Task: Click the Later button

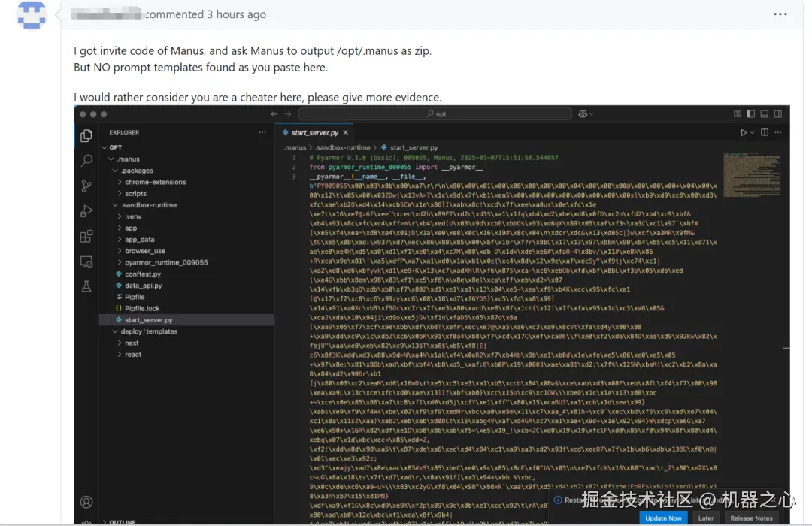Action: pyautogui.click(x=706, y=518)
